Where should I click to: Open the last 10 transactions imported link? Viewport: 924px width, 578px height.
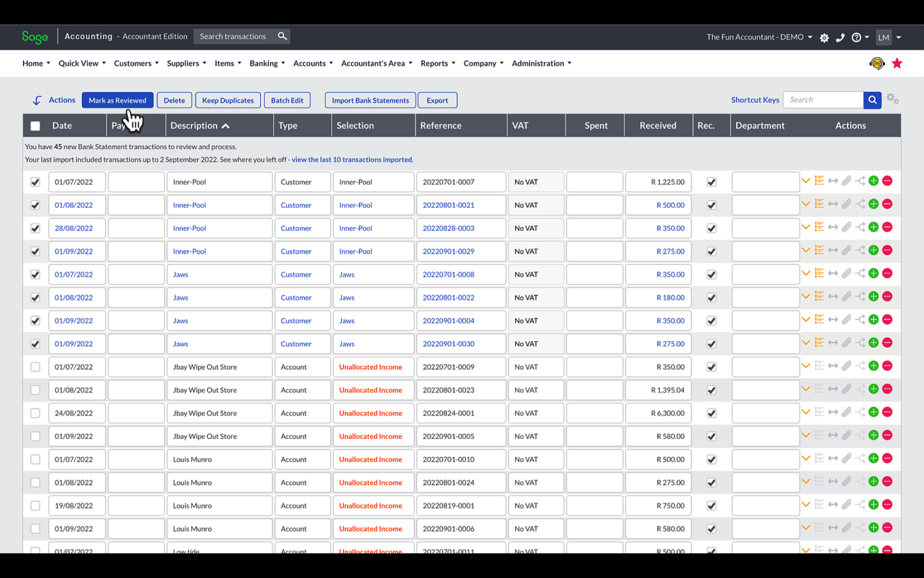(x=352, y=159)
